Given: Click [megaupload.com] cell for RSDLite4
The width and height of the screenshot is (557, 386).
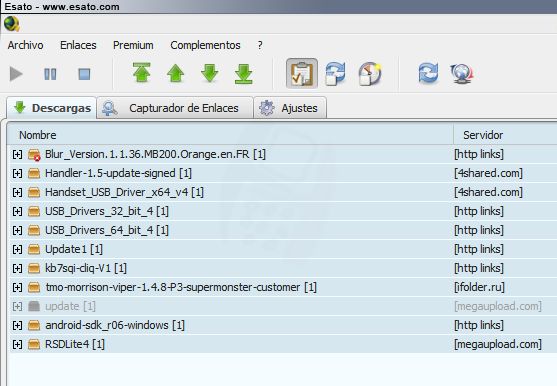Looking at the screenshot, I should (498, 344).
